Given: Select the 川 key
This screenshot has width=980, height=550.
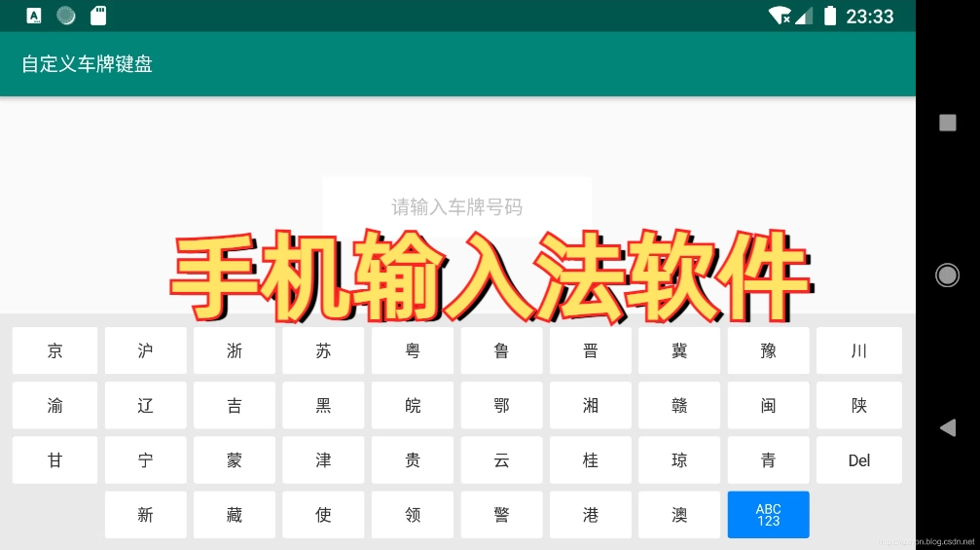Looking at the screenshot, I should (858, 350).
